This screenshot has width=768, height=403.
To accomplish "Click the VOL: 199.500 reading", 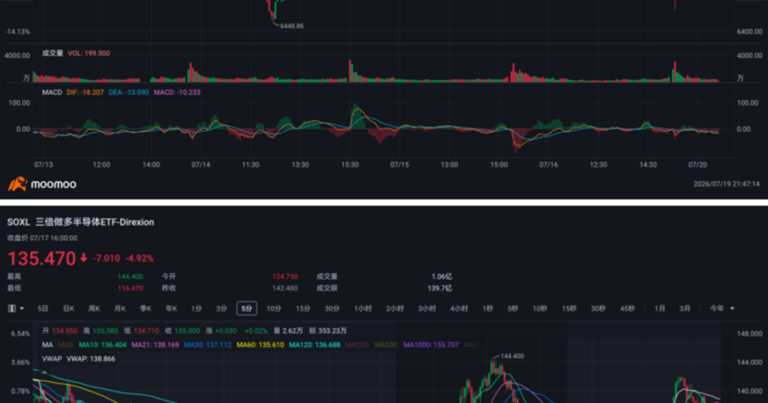I will pyautogui.click(x=89, y=53).
